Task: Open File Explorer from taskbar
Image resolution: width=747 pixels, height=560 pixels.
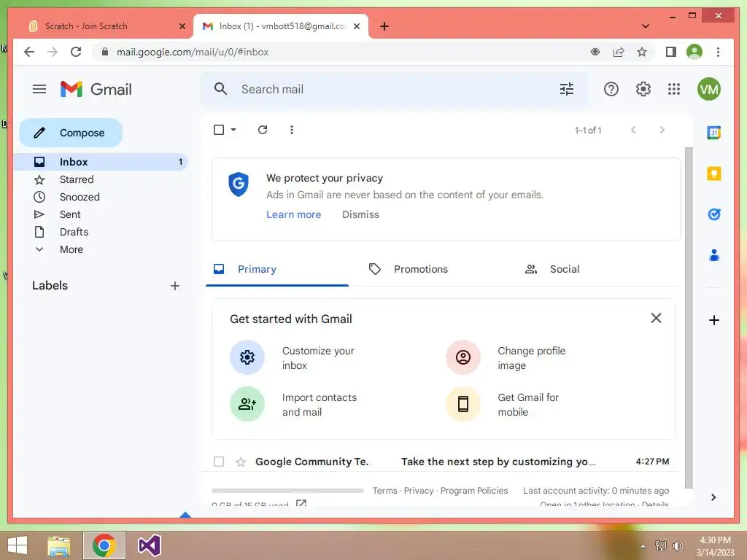Action: 59,545
